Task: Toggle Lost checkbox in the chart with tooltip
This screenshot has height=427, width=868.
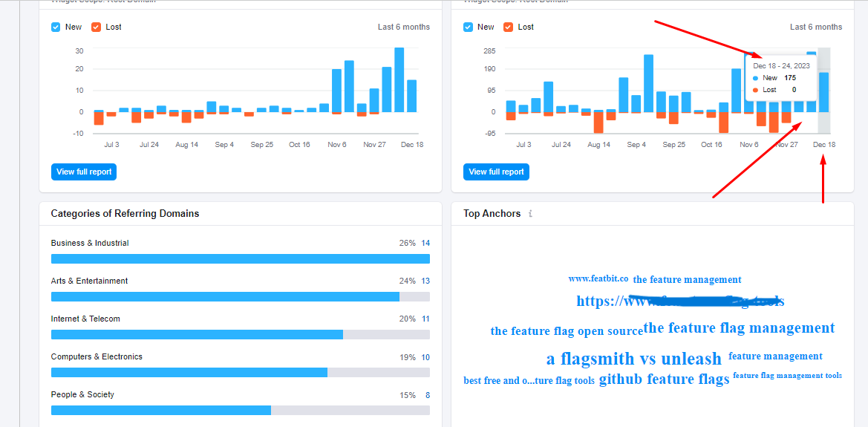Action: click(x=508, y=27)
